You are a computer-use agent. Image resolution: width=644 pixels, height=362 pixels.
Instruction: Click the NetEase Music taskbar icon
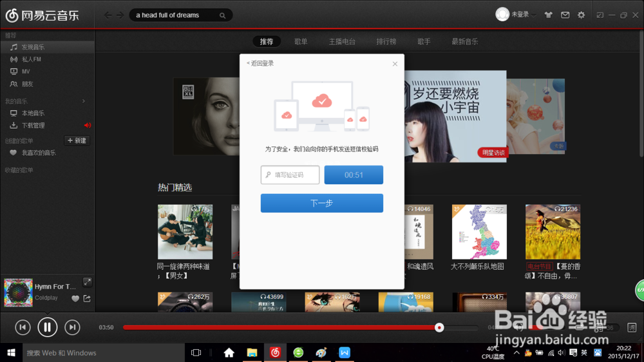(x=275, y=352)
